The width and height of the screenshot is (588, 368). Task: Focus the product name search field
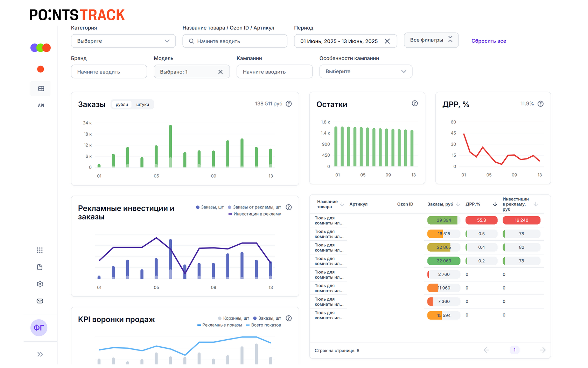[x=235, y=41]
